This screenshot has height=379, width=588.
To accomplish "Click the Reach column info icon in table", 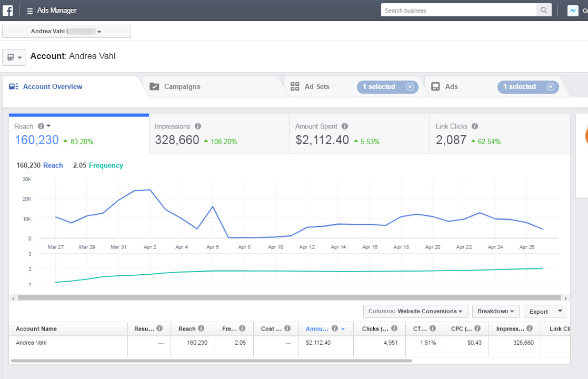I will 201,328.
